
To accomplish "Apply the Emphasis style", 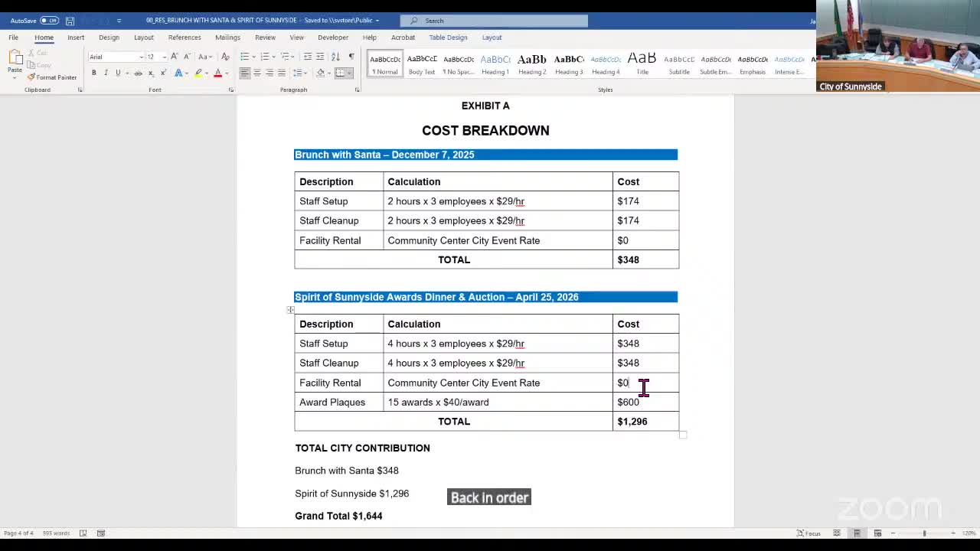I will click(753, 64).
